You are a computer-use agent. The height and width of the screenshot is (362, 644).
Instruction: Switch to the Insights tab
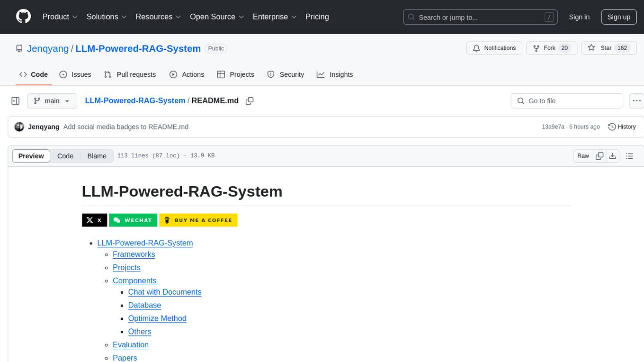(x=335, y=74)
